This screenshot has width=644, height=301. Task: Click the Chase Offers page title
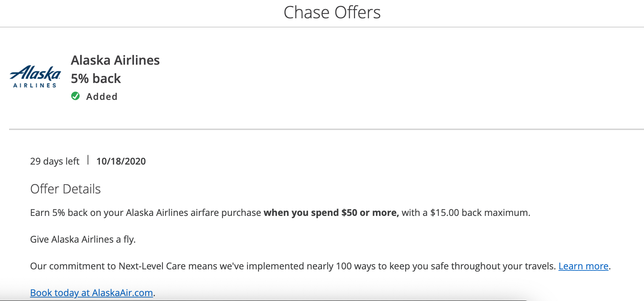coord(332,13)
